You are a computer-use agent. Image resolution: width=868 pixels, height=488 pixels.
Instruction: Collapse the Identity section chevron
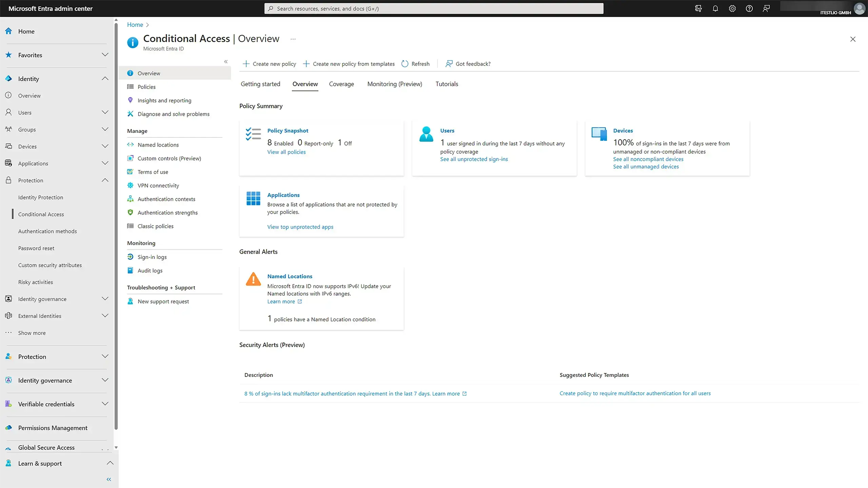(105, 79)
